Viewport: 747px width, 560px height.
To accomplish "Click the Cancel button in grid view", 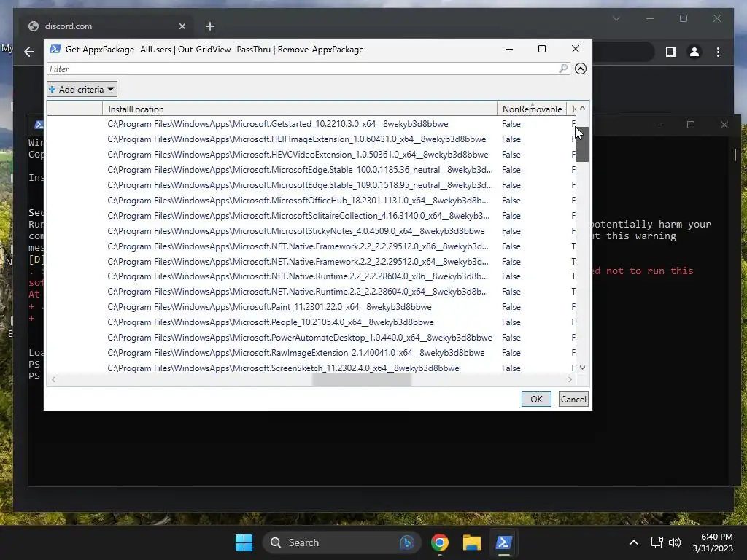I will coord(573,399).
